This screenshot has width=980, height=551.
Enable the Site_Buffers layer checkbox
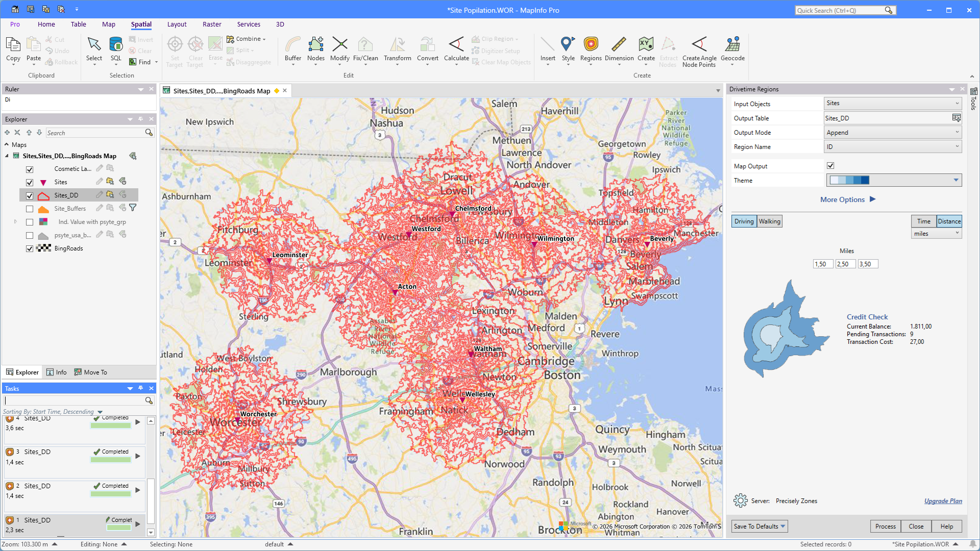[30, 209]
